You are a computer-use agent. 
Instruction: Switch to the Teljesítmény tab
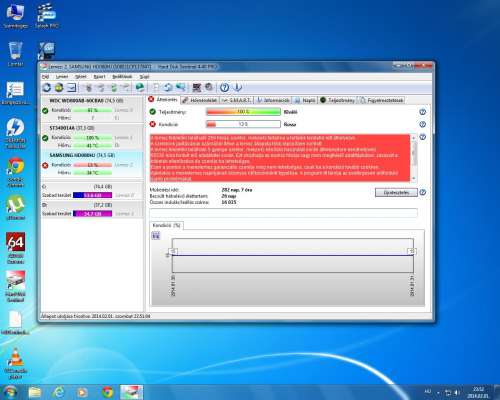click(337, 100)
